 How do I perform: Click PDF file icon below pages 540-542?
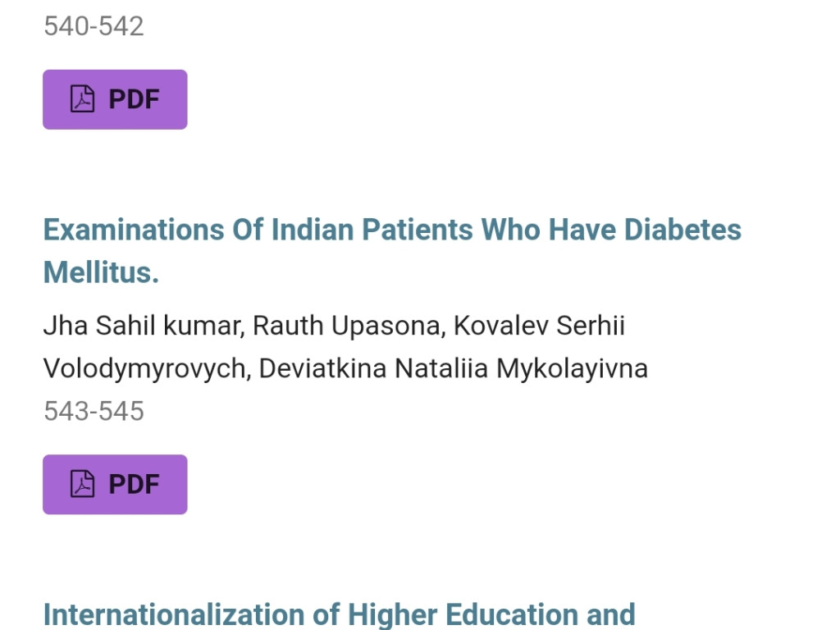point(82,99)
